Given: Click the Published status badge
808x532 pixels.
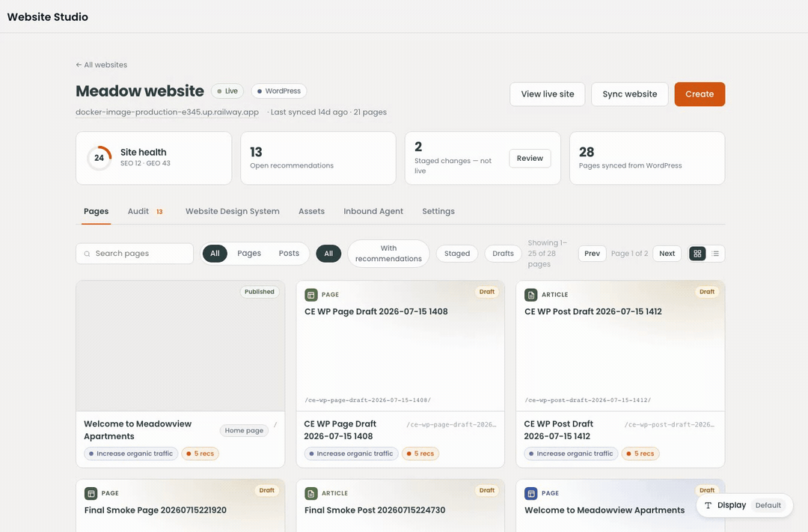Looking at the screenshot, I should tap(259, 292).
